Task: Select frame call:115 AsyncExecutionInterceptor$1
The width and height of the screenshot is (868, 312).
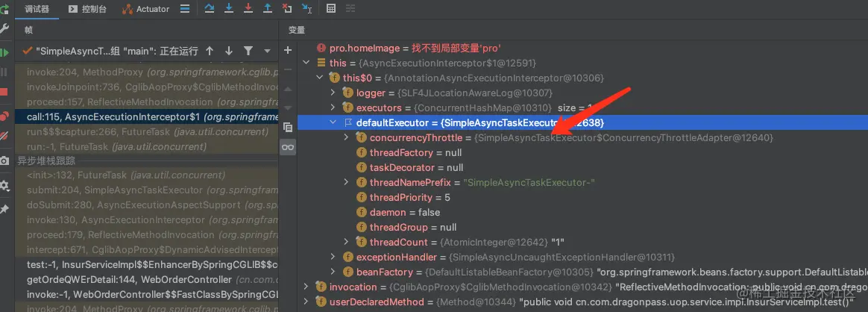Action: (146, 117)
